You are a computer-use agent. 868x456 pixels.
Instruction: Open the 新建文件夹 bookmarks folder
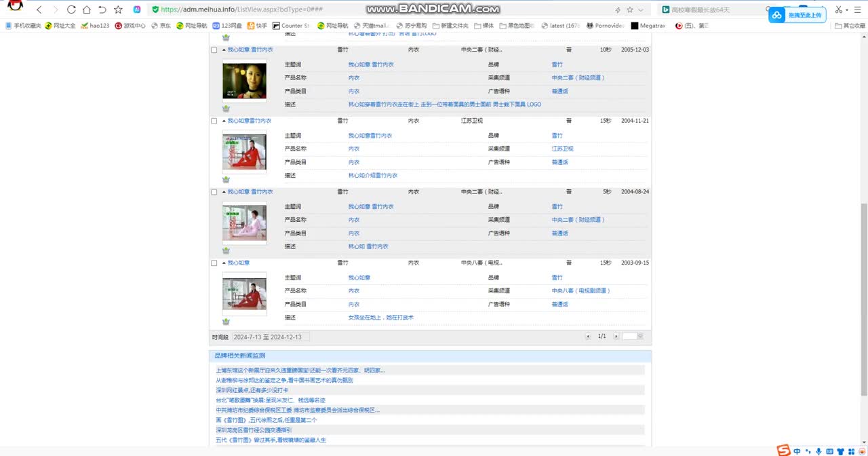coord(450,26)
